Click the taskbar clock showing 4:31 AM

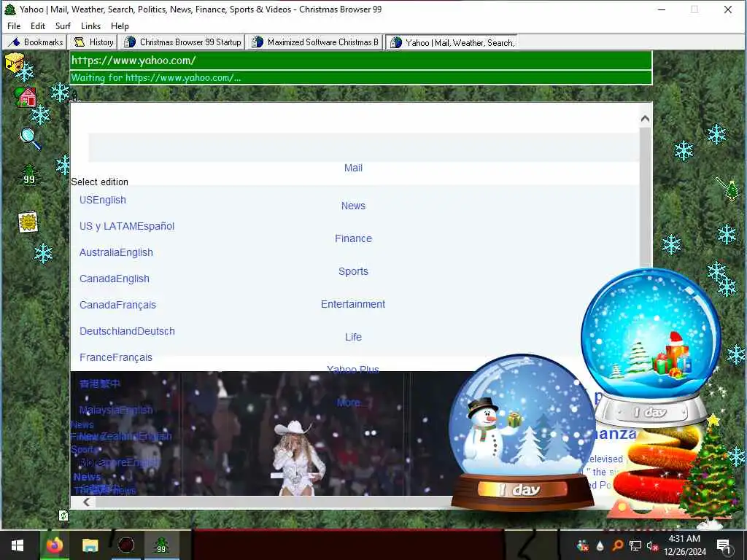point(684,545)
